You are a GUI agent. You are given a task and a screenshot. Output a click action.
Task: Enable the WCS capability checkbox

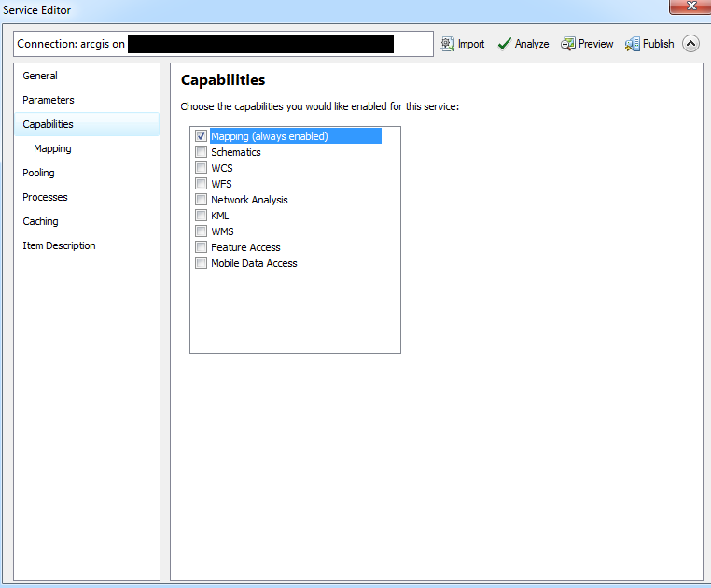tap(202, 168)
